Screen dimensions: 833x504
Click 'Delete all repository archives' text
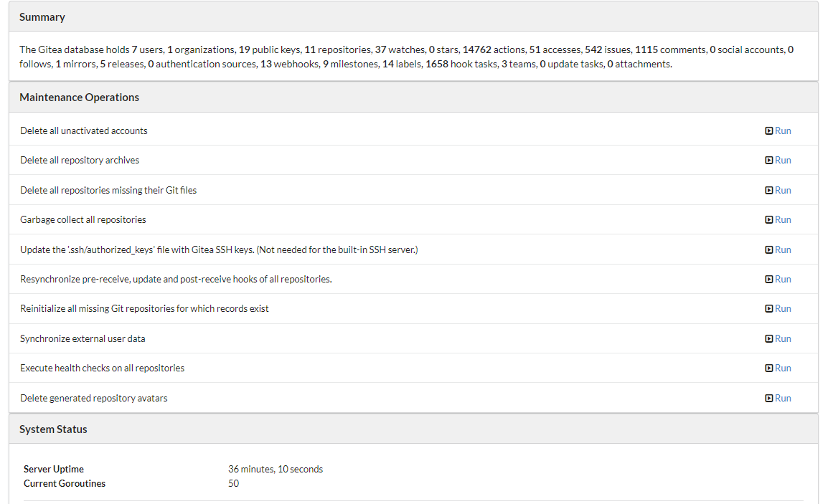[80, 161]
